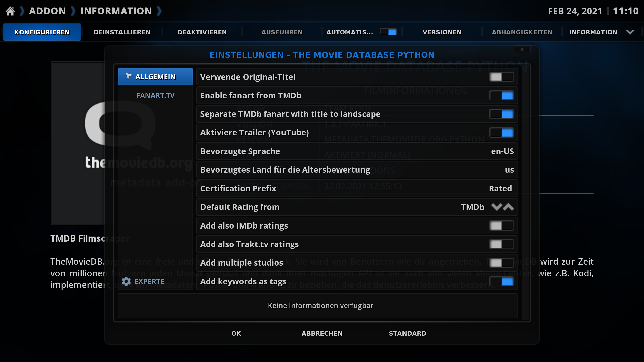The image size is (644, 362).
Task: Enable Add also IMDb ratings
Action: point(501,226)
